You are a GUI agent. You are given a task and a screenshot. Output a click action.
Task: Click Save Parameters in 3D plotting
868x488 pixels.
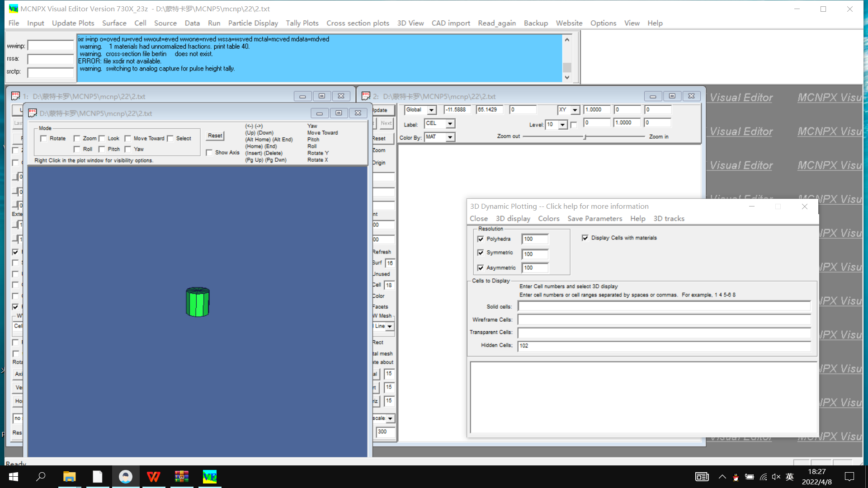click(x=594, y=218)
